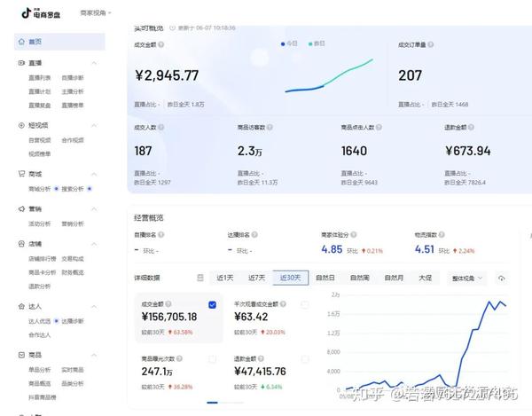Uncheck the 成交金额 metric checkbox
Image resolution: width=532 pixels, height=416 pixels.
[213, 305]
